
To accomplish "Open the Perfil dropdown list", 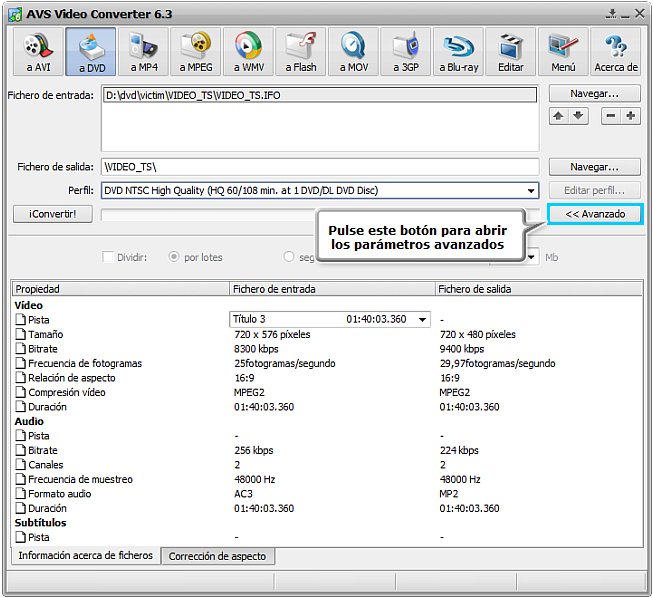I will click(x=531, y=191).
